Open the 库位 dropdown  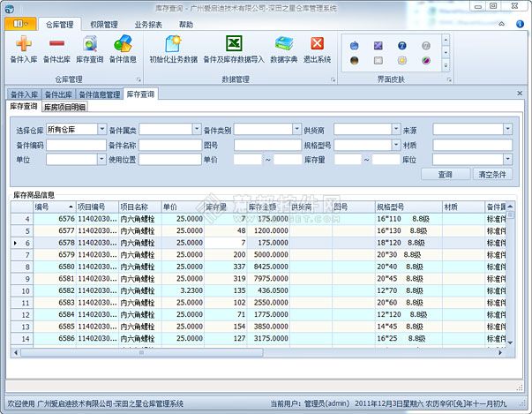tap(507, 159)
